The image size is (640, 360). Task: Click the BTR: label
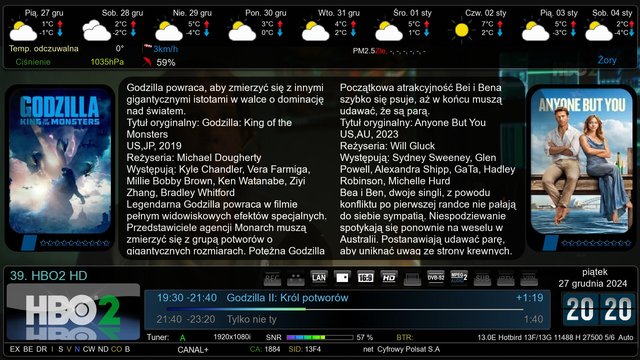point(404,338)
